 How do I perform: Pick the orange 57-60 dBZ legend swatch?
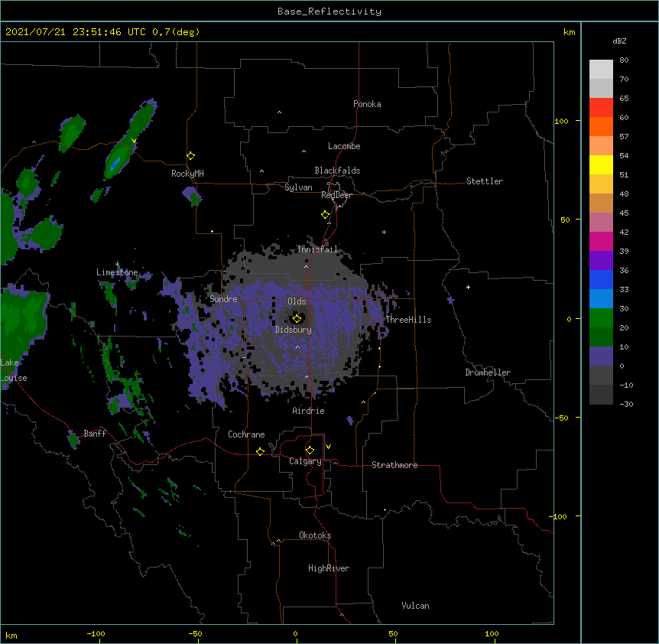[x=601, y=126]
